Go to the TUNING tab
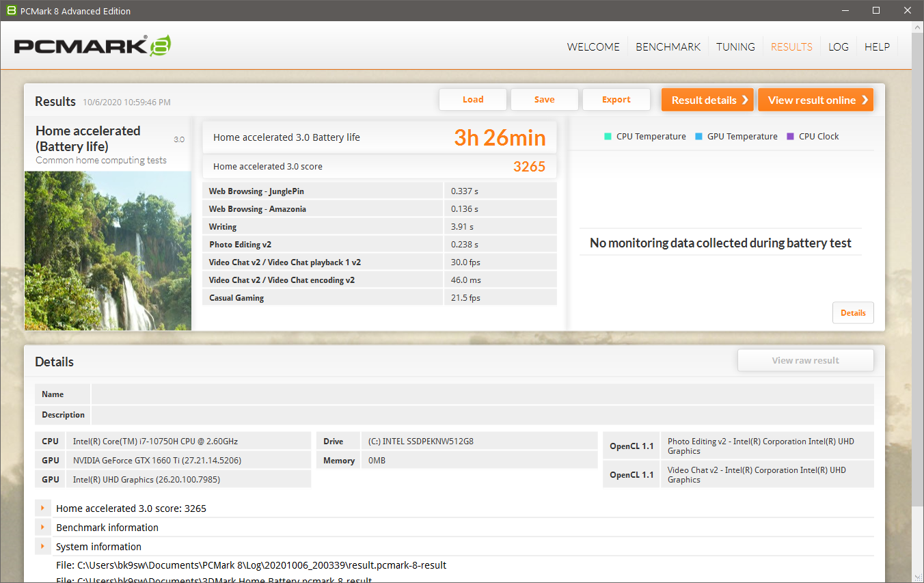924x583 pixels. pos(735,46)
